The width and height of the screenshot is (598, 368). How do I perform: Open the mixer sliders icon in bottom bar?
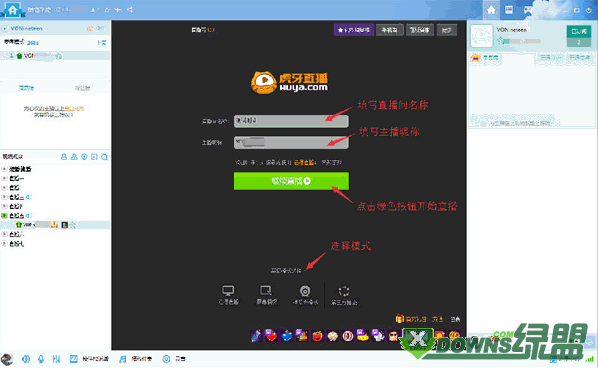[x=56, y=359]
